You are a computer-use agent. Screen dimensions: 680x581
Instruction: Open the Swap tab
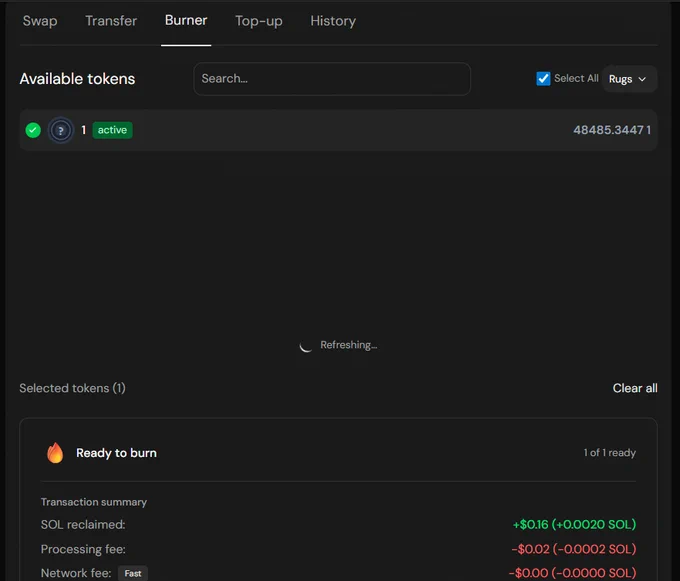(40, 21)
